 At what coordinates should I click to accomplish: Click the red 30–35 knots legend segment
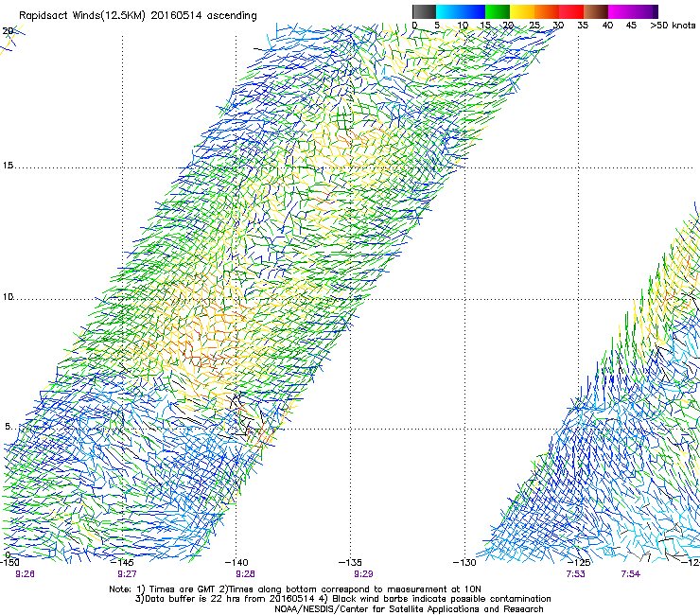(x=571, y=11)
